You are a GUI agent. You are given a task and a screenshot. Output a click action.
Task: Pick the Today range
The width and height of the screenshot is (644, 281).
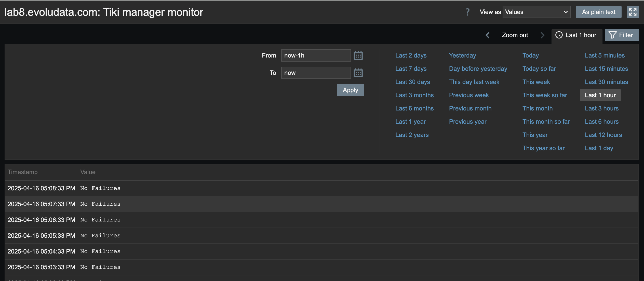click(531, 55)
